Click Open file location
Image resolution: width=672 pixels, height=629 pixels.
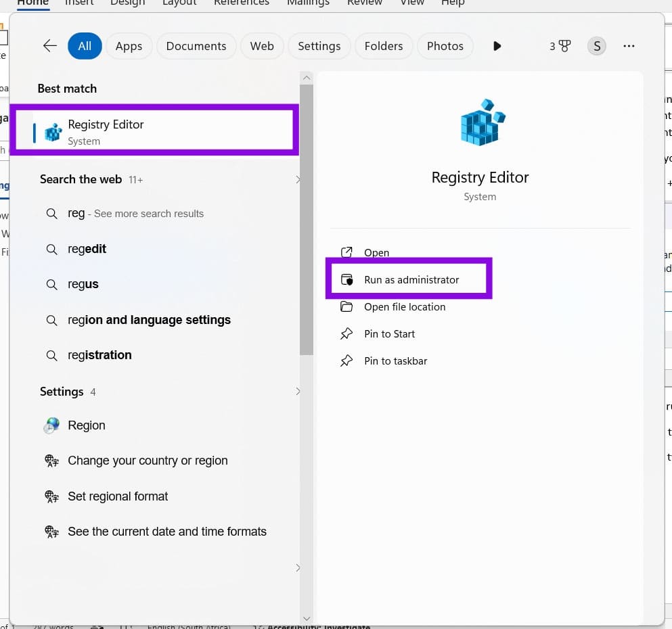click(x=405, y=307)
